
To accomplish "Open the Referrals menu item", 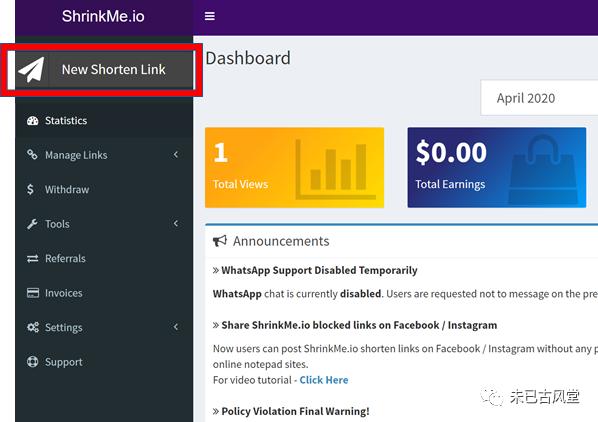I will click(x=104, y=258).
